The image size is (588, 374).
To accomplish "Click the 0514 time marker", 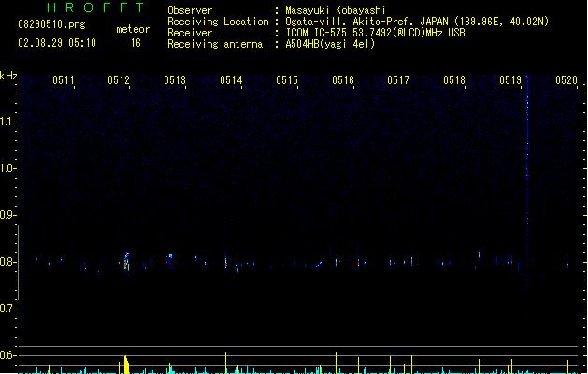I will point(231,80).
